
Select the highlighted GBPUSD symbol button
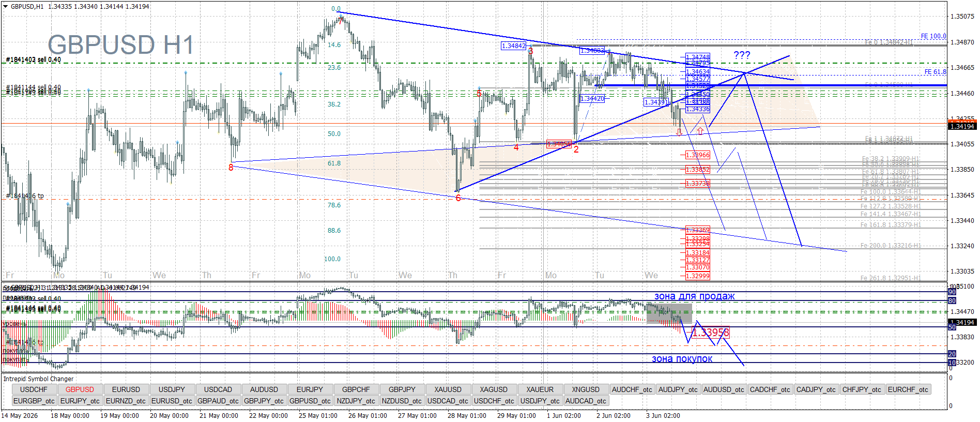tap(80, 389)
